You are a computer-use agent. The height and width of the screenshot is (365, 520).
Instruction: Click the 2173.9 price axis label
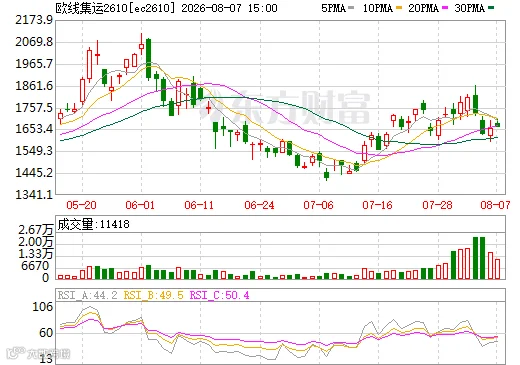pyautogui.click(x=34, y=20)
